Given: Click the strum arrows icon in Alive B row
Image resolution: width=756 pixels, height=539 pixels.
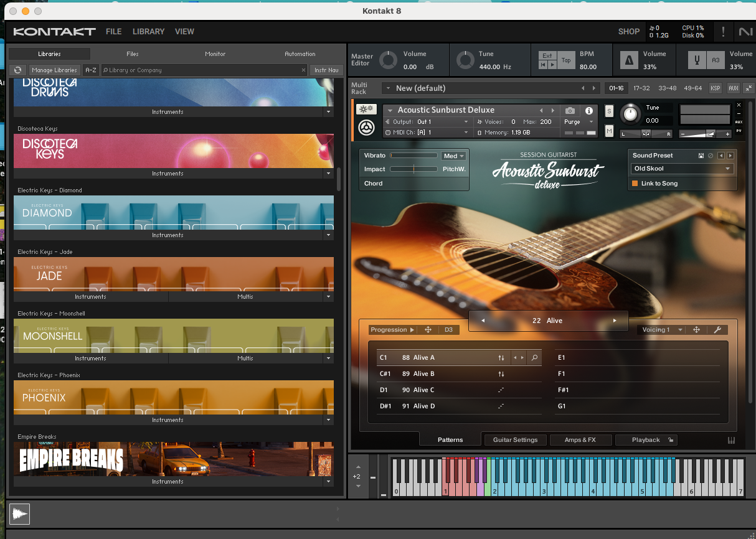Looking at the screenshot, I should tap(501, 374).
